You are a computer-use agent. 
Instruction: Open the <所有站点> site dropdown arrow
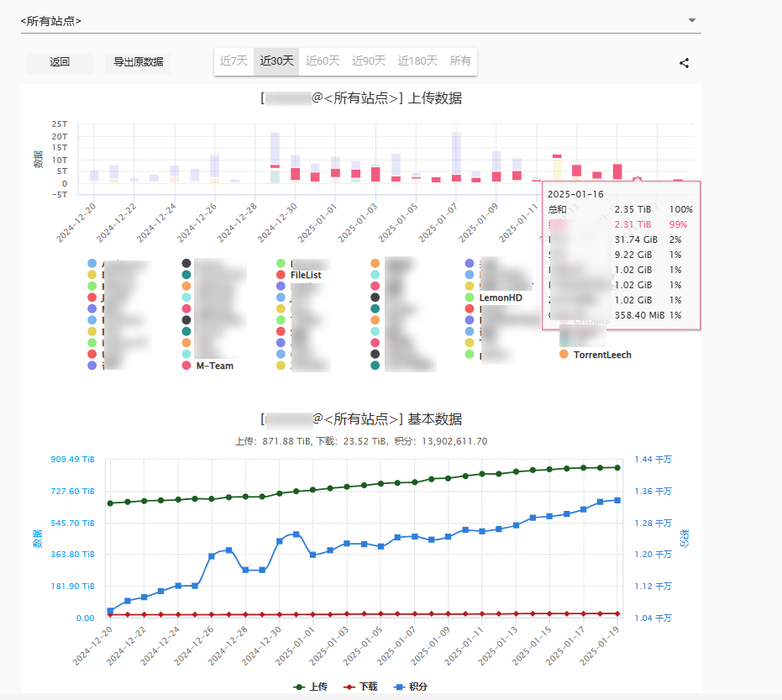click(691, 20)
